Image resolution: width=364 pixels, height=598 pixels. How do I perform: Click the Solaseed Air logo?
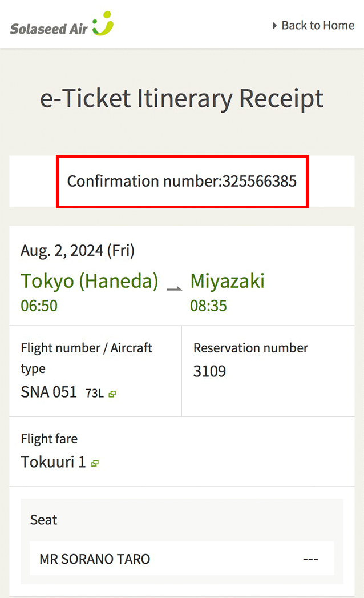62,24
